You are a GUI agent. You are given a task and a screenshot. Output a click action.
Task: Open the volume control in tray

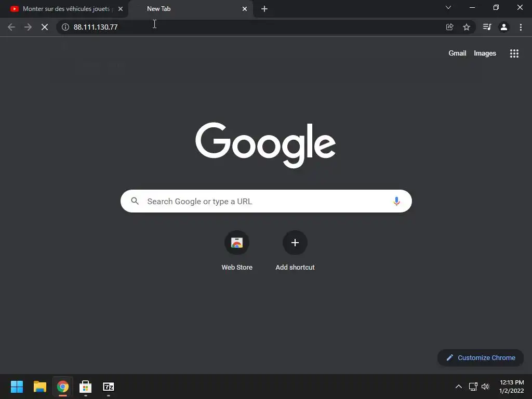[x=485, y=387]
